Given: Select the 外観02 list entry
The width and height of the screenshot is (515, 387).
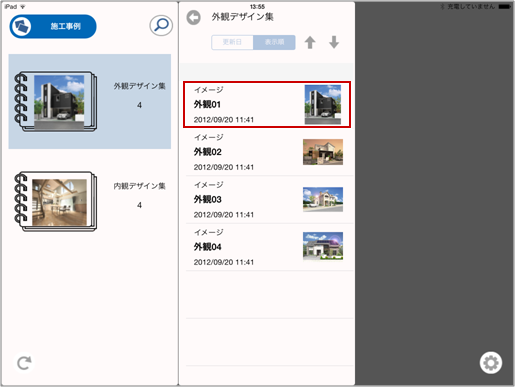Looking at the screenshot, I should click(269, 152).
